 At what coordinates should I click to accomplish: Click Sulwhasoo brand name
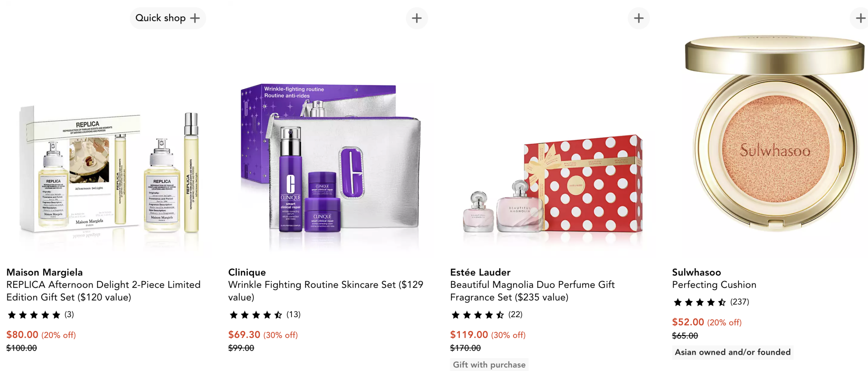point(696,272)
